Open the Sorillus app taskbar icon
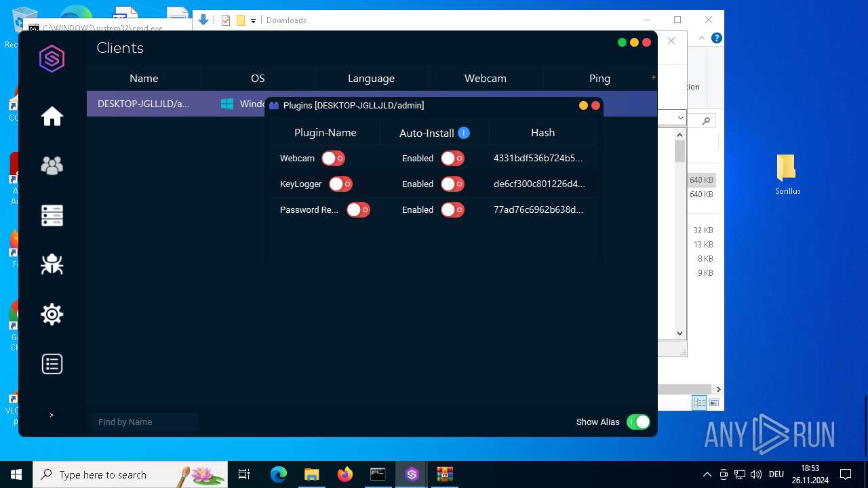This screenshot has height=488, width=868. pyautogui.click(x=412, y=474)
